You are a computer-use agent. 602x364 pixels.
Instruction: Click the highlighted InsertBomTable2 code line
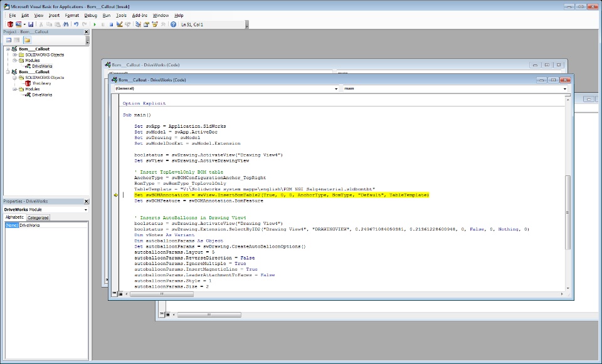point(282,195)
